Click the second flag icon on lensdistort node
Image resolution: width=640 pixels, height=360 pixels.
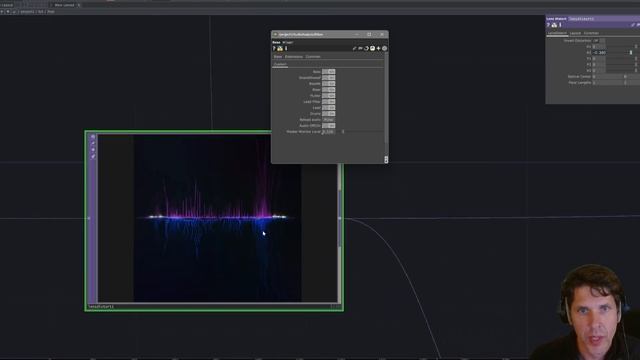[x=93, y=143]
